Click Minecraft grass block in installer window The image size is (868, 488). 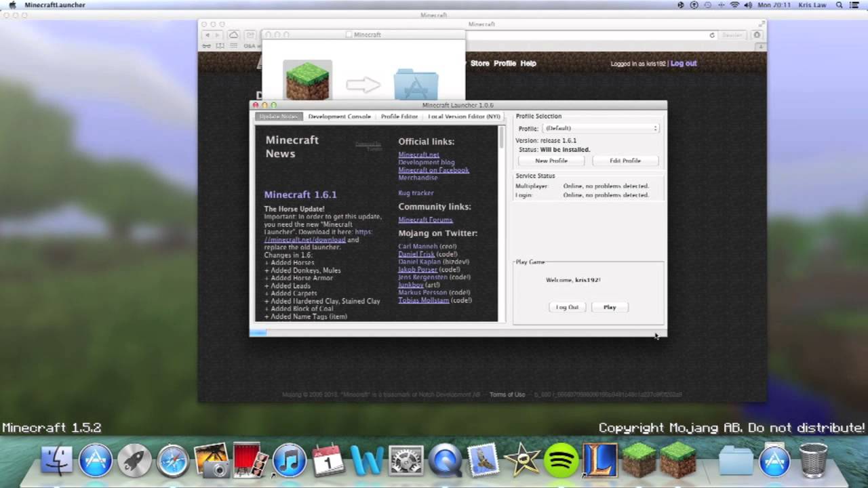(307, 81)
